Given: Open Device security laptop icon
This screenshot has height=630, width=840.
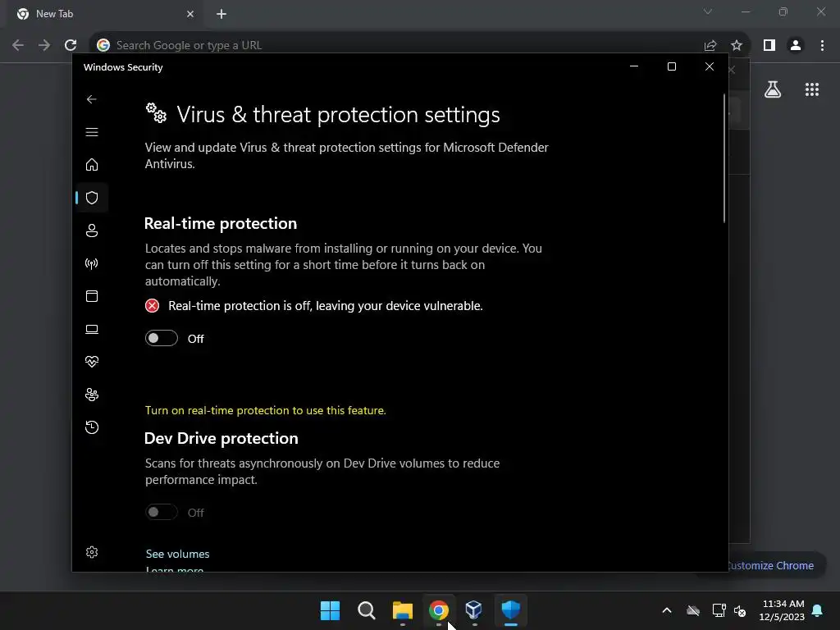Looking at the screenshot, I should pyautogui.click(x=92, y=329).
